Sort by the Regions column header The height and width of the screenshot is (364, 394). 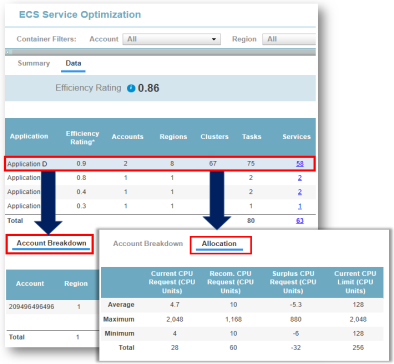(x=173, y=137)
